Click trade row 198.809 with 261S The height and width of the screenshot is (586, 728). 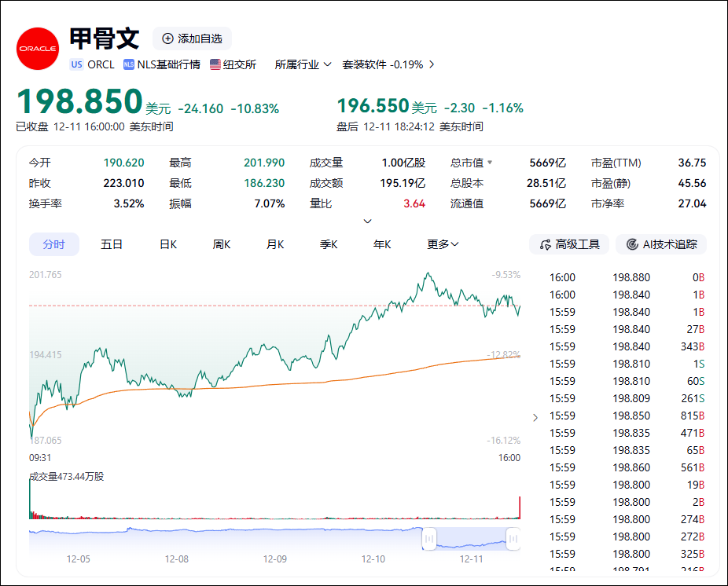(627, 398)
